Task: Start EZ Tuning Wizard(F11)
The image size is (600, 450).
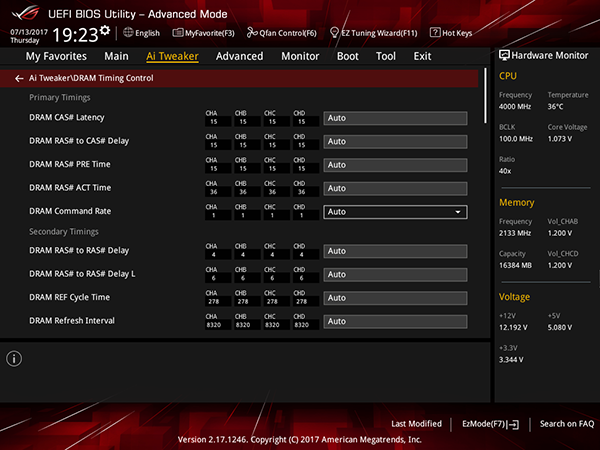Action: [373, 33]
